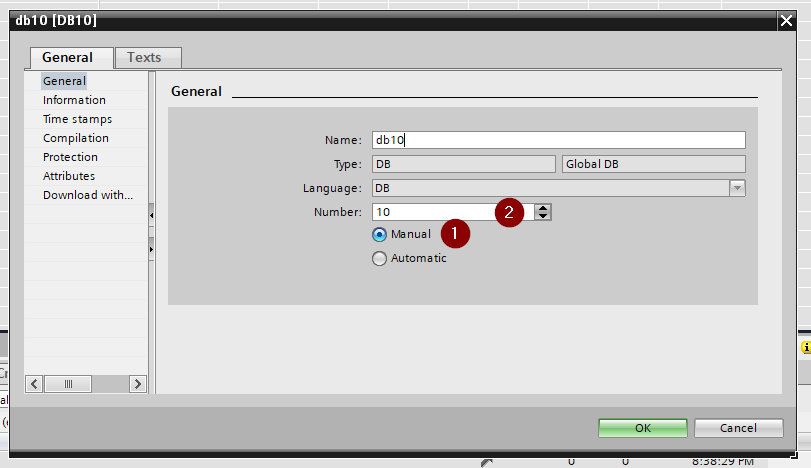Cancel the db10 properties dialog

click(x=738, y=428)
